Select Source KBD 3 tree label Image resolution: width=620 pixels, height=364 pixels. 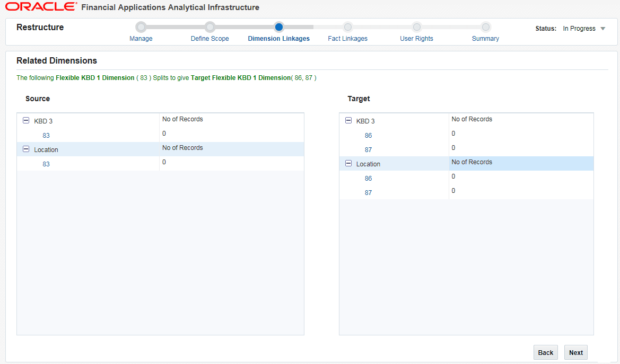pyautogui.click(x=43, y=121)
